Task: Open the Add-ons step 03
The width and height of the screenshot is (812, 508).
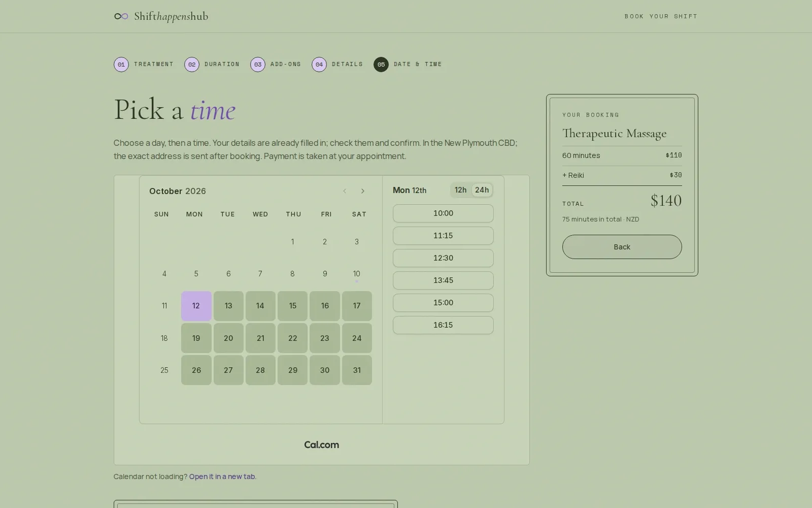Action: coord(276,65)
